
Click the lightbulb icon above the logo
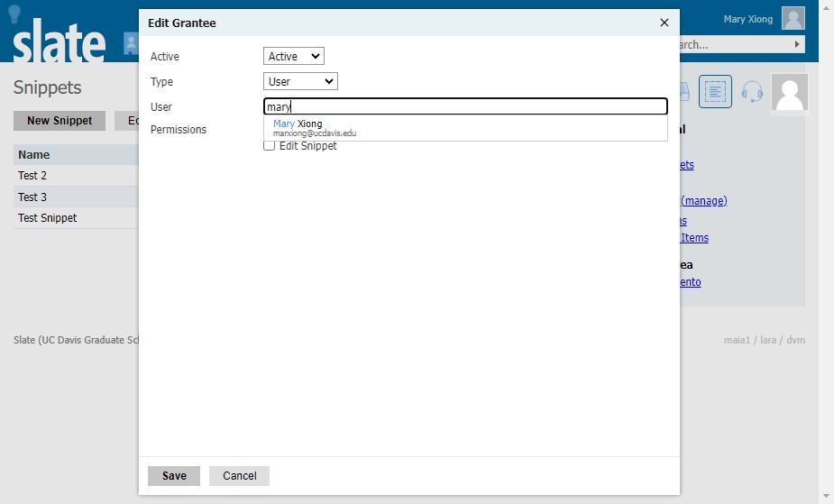[14, 14]
